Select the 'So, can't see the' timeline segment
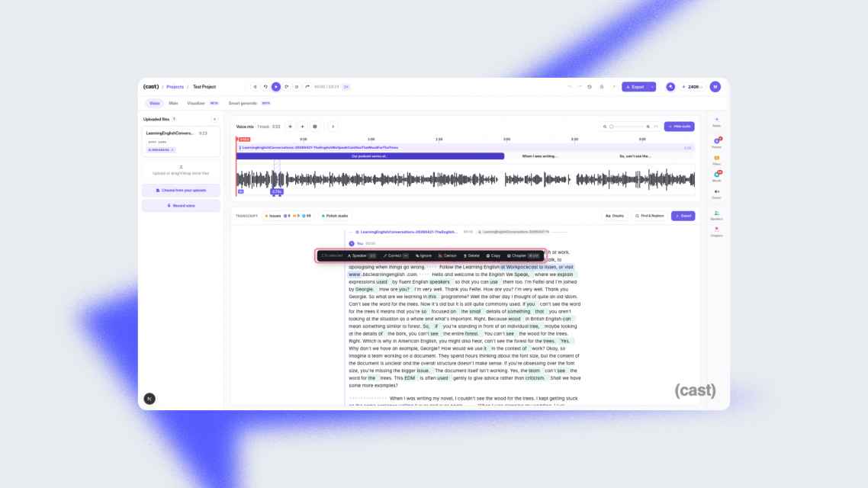Screen dimensions: 868x488 coord(635,156)
